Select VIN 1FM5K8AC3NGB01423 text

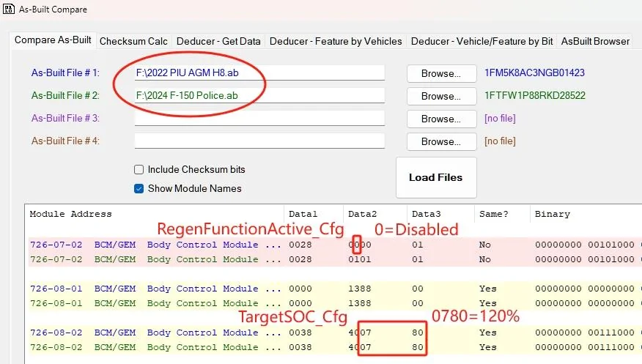tap(534, 73)
